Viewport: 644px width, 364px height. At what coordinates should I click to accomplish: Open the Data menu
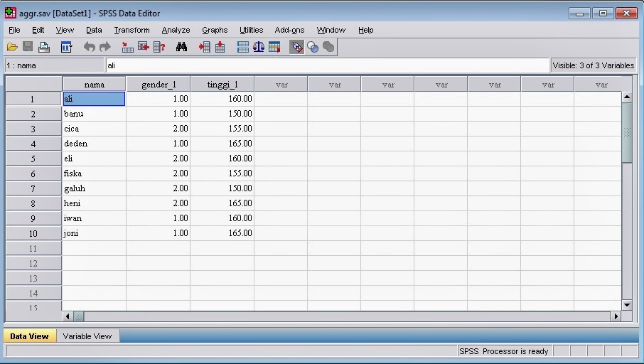tap(94, 30)
